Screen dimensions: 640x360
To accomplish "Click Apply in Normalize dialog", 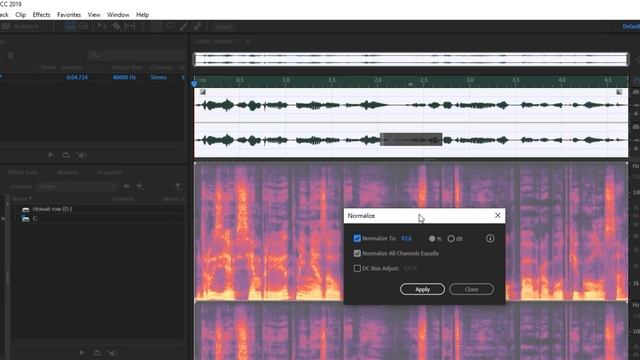I will coord(422,289).
